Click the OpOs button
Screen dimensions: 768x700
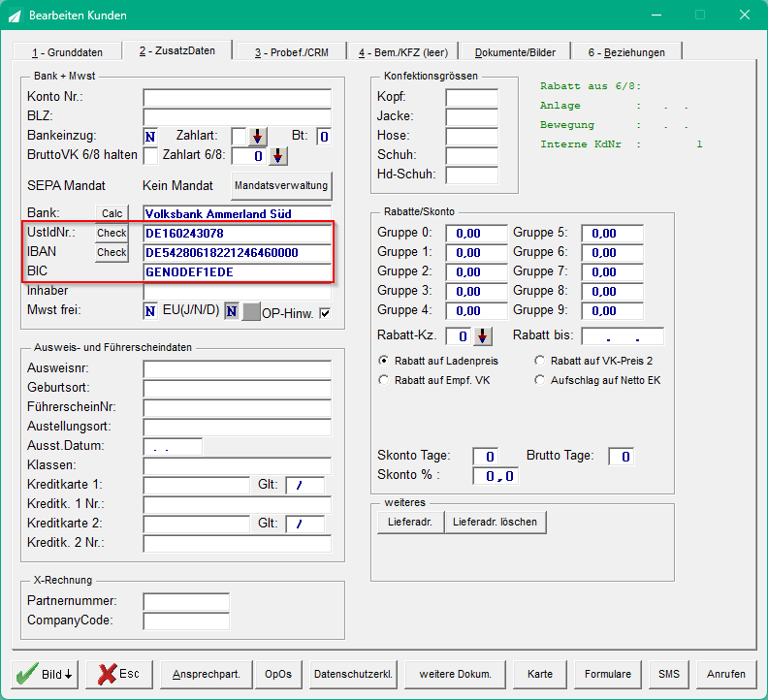tap(278, 674)
